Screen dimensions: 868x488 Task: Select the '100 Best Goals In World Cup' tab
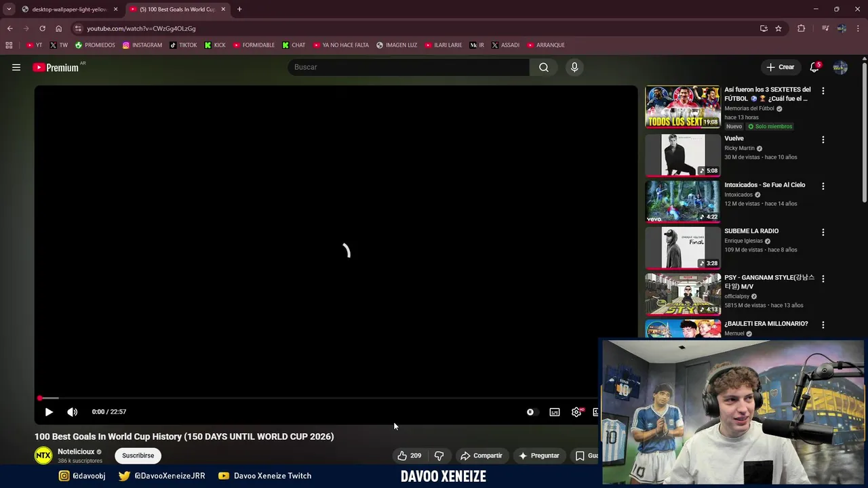pos(178,9)
